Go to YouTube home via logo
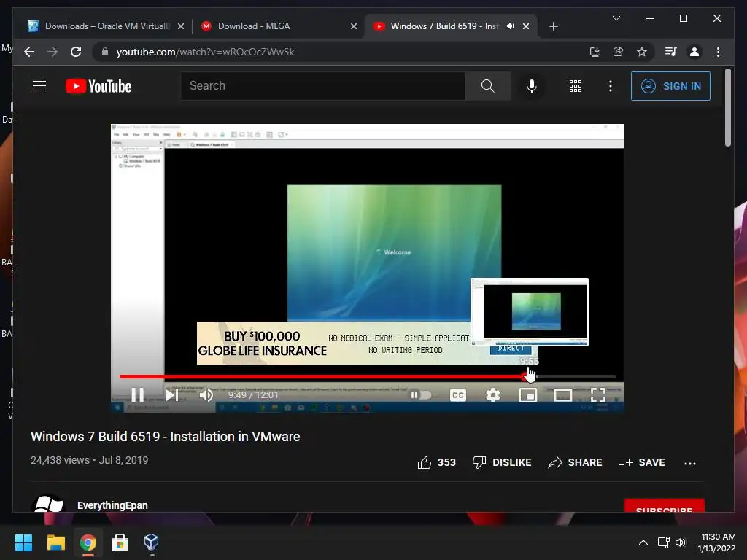The width and height of the screenshot is (747, 560). point(98,86)
